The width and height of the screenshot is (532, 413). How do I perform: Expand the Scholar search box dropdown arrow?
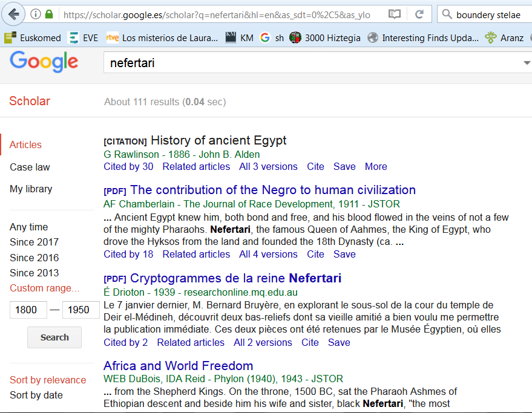[x=527, y=63]
